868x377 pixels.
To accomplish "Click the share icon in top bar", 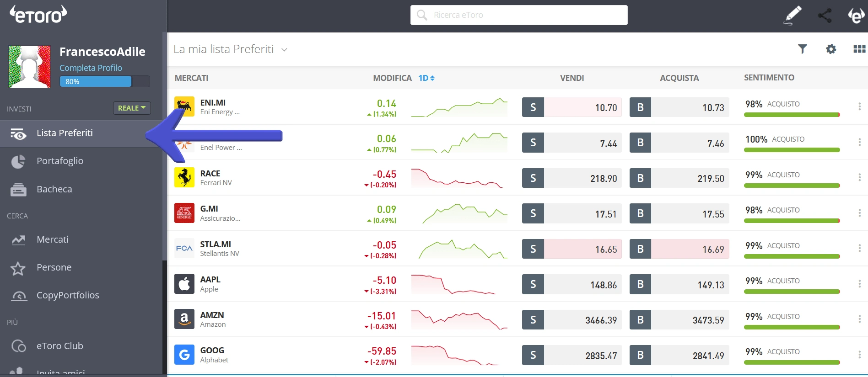I will click(x=825, y=16).
